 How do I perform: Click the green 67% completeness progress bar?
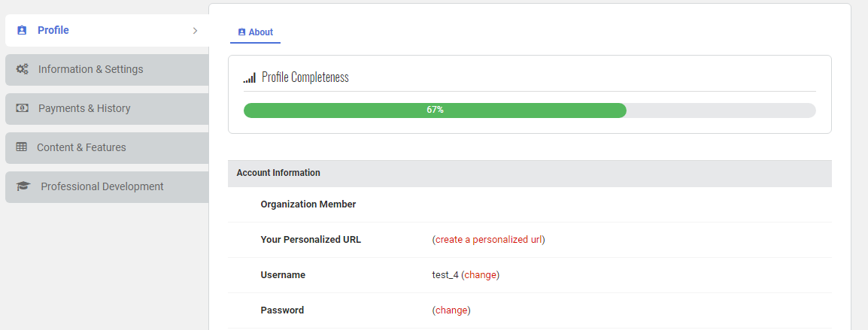pos(435,111)
